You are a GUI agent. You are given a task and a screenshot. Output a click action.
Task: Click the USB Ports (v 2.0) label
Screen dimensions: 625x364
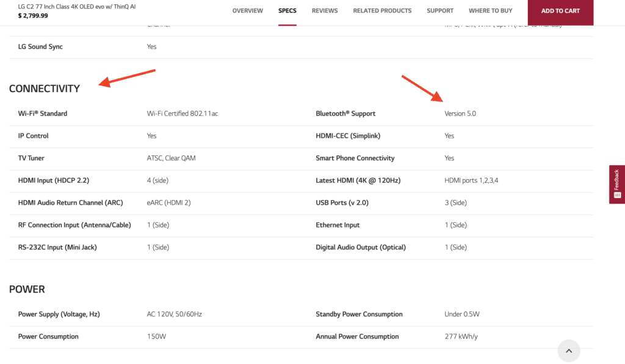click(x=342, y=202)
